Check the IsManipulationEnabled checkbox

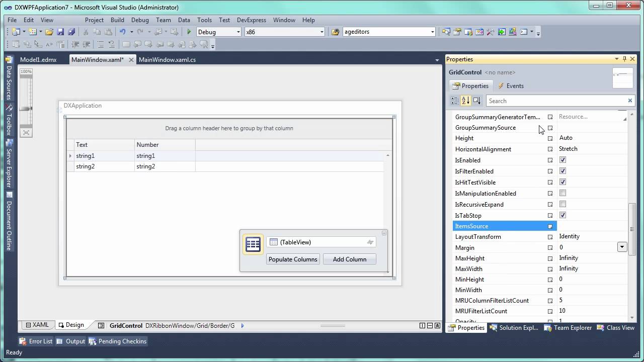tap(562, 193)
